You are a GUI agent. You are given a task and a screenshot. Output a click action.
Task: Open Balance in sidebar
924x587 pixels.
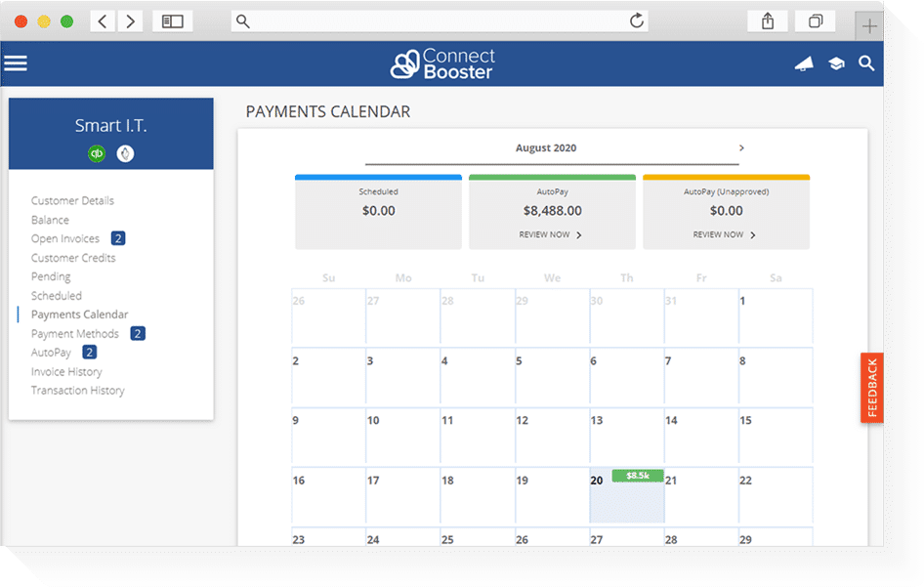pyautogui.click(x=50, y=220)
